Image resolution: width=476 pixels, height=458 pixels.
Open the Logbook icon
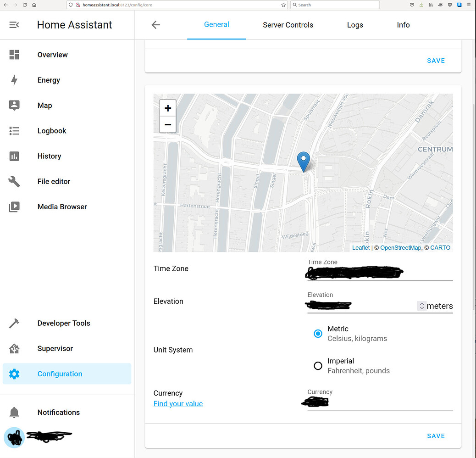14,131
